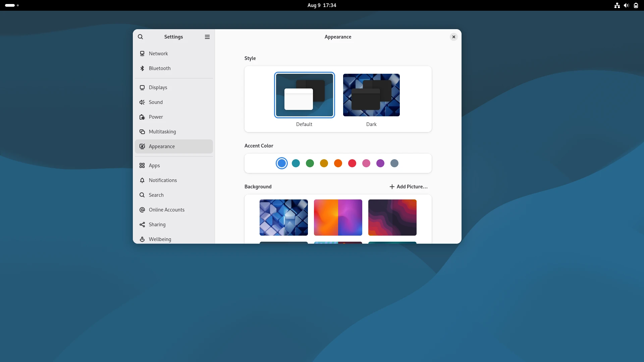Click the volume indicator in the top bar
Image resolution: width=644 pixels, height=362 pixels.
click(626, 5)
